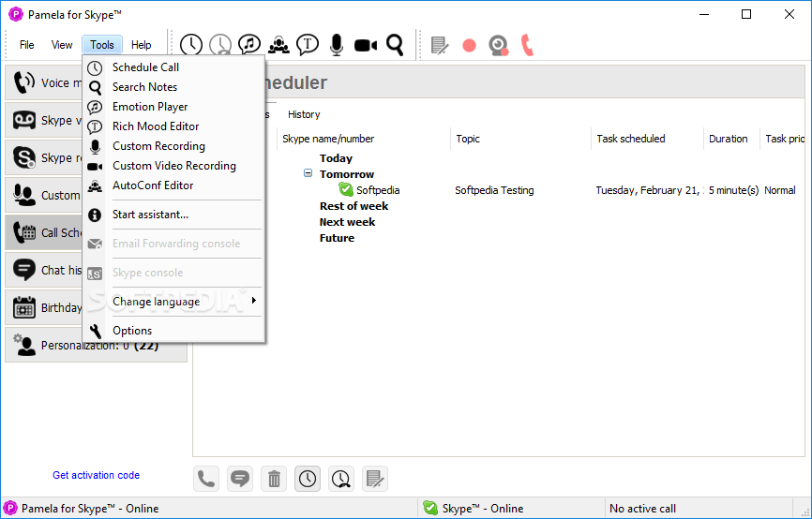
Task: Click the Schedule Call clock toolbar icon
Action: coord(191,45)
